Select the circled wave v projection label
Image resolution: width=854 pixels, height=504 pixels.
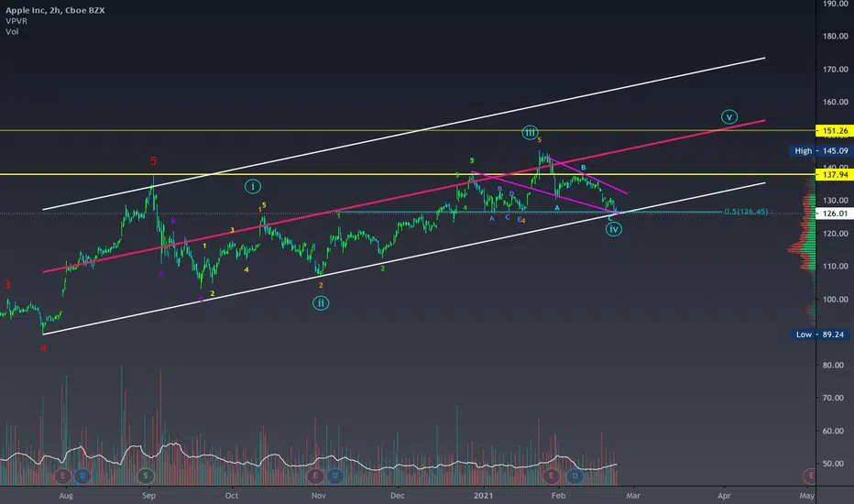[729, 116]
